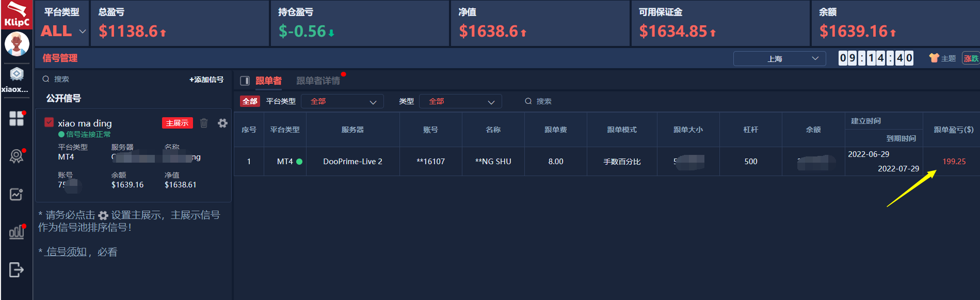Click the 信号连接正常 status text
980x300 pixels.
click(x=88, y=134)
